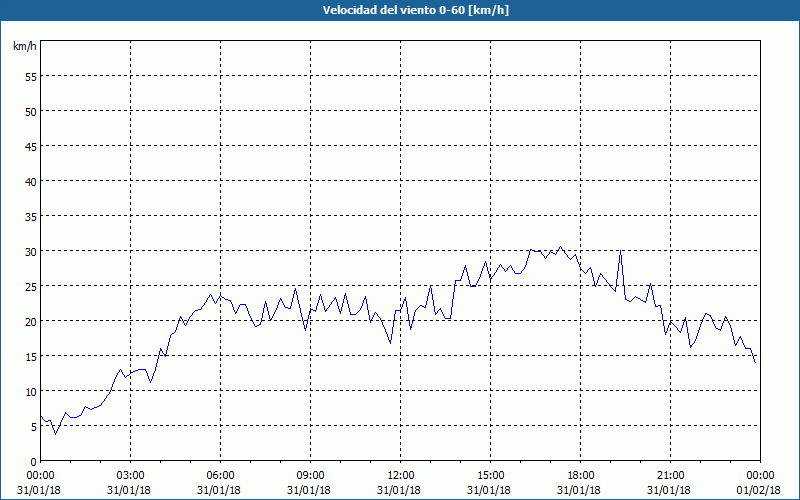Click the 30 y-axis label
The width and height of the screenshot is (800, 500).
point(31,252)
